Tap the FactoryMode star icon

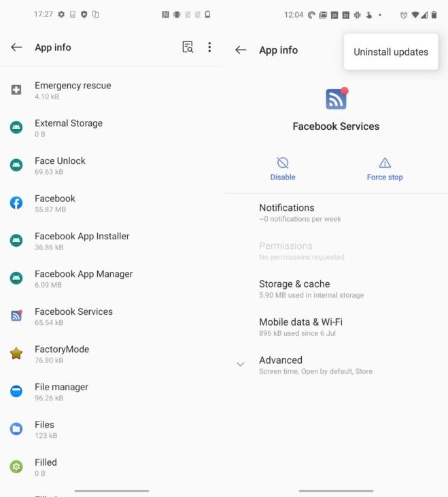point(16,354)
